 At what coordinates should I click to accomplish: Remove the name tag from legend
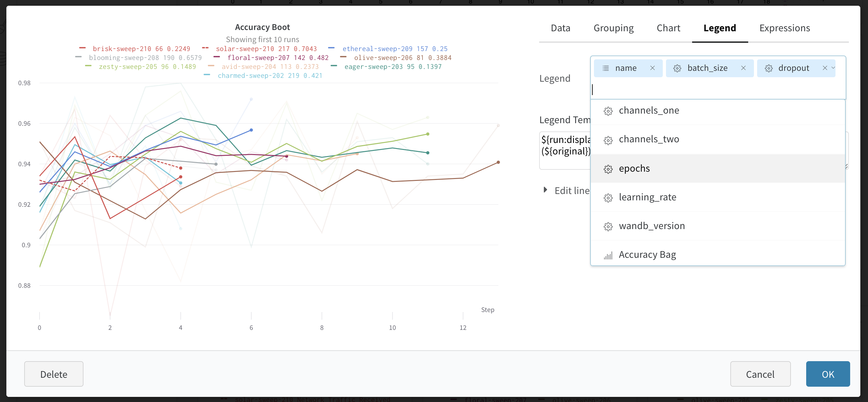pyautogui.click(x=652, y=68)
